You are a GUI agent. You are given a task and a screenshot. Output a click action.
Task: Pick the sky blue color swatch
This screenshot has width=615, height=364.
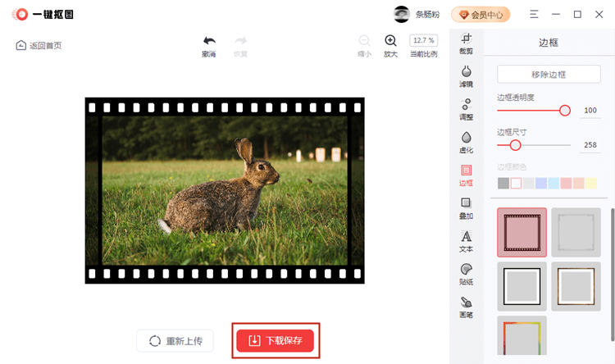tap(553, 183)
